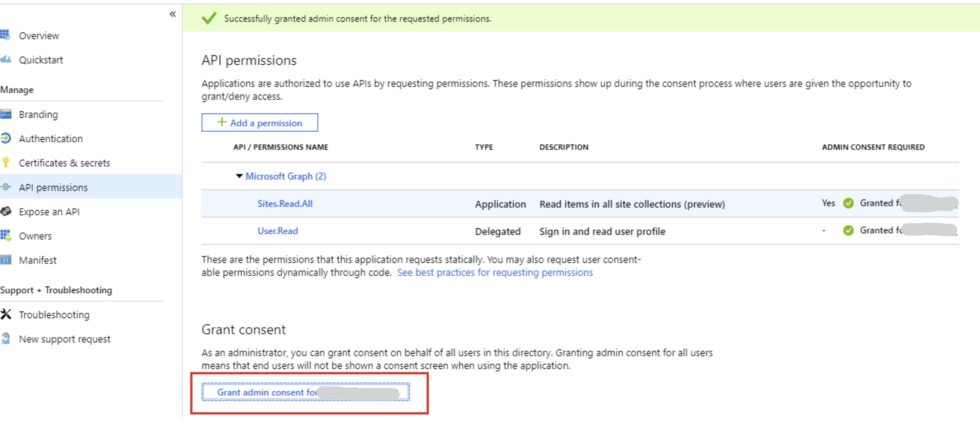
Task: Open the Troubleshooting menu item
Action: (54, 315)
